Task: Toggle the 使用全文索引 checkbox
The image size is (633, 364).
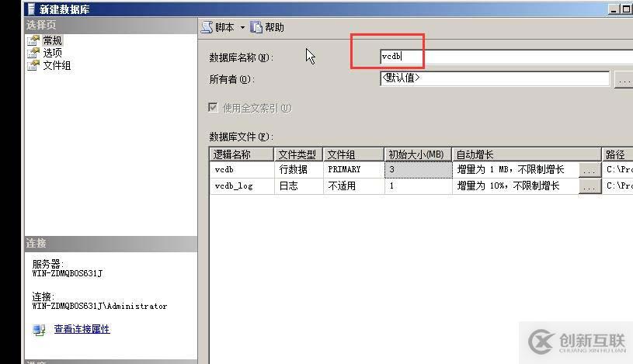Action: [x=213, y=107]
